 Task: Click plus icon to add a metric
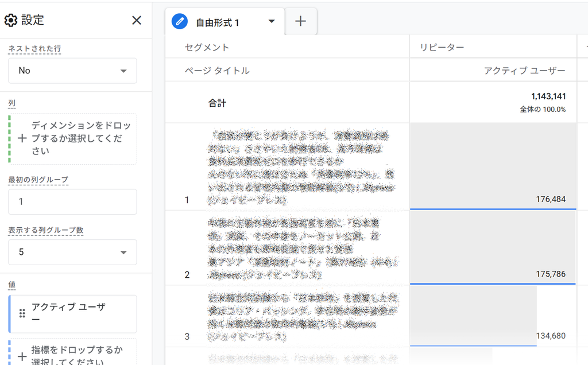[x=22, y=356]
